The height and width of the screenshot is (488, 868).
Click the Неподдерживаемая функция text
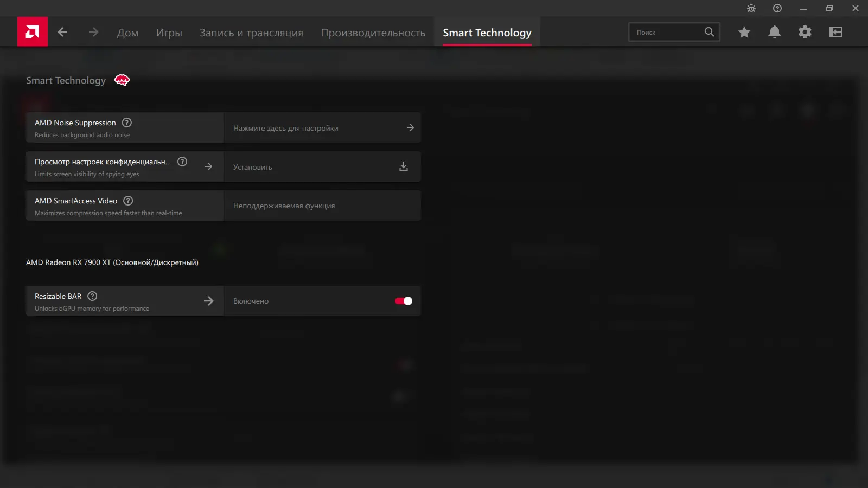tap(284, 206)
